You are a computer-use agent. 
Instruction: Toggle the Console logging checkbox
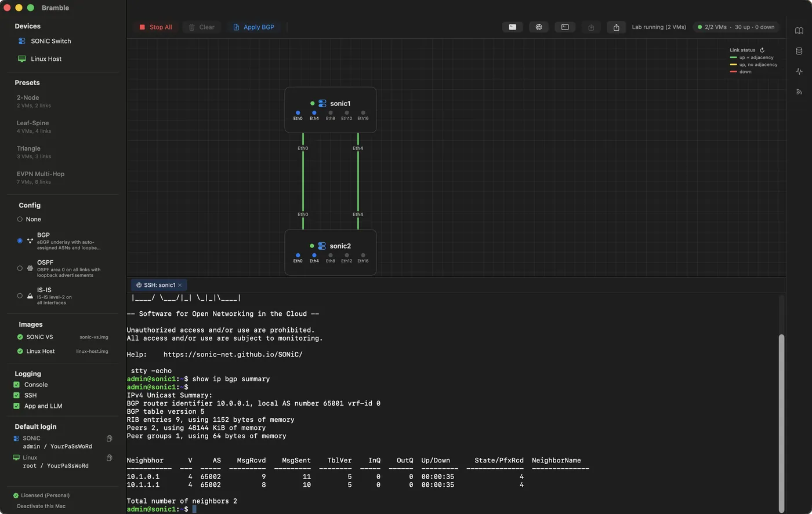tap(17, 385)
